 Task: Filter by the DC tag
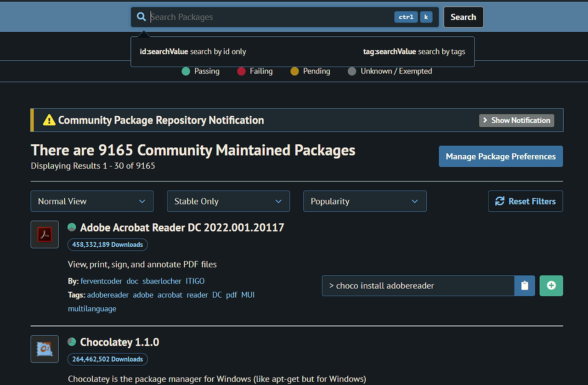click(x=217, y=295)
